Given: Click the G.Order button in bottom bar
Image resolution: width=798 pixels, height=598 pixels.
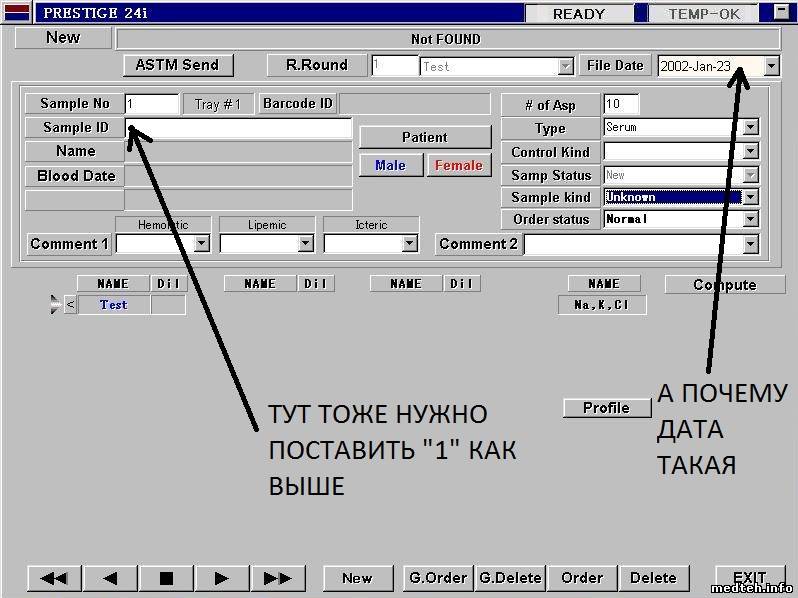Looking at the screenshot, I should (x=438, y=578).
